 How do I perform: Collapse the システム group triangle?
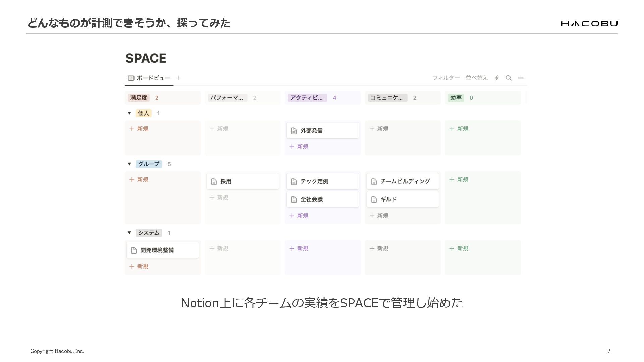[129, 233]
